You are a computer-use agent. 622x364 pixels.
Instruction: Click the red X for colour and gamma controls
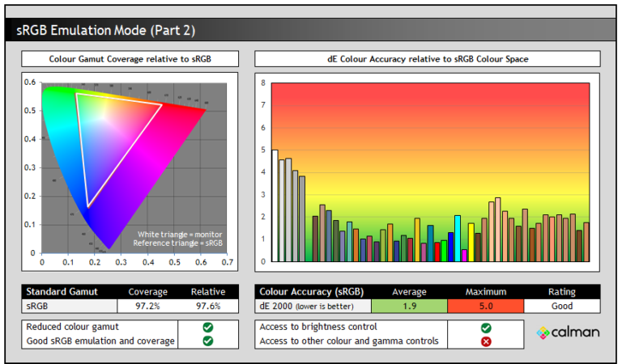tap(486, 341)
